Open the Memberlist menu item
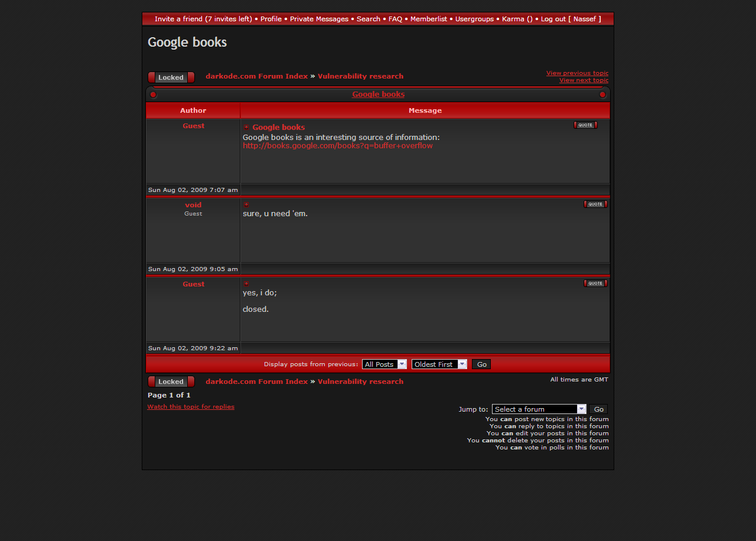The image size is (756, 541). tap(428, 19)
